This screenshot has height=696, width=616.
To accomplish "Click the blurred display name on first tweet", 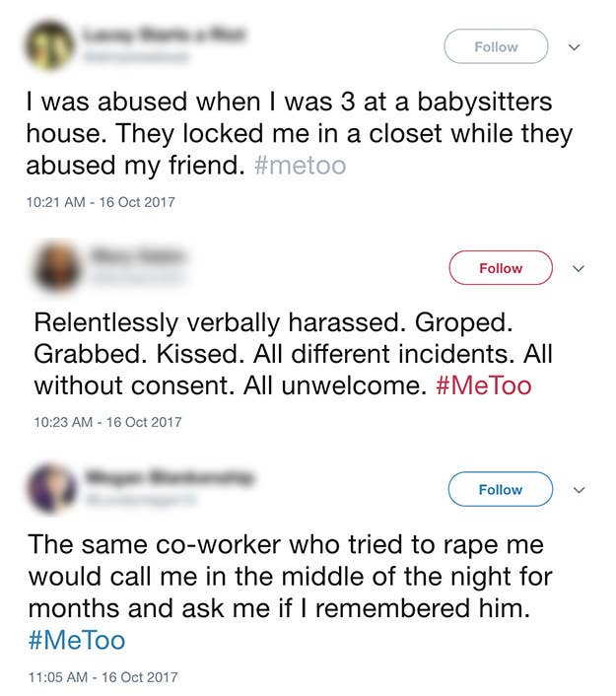I will click(163, 35).
